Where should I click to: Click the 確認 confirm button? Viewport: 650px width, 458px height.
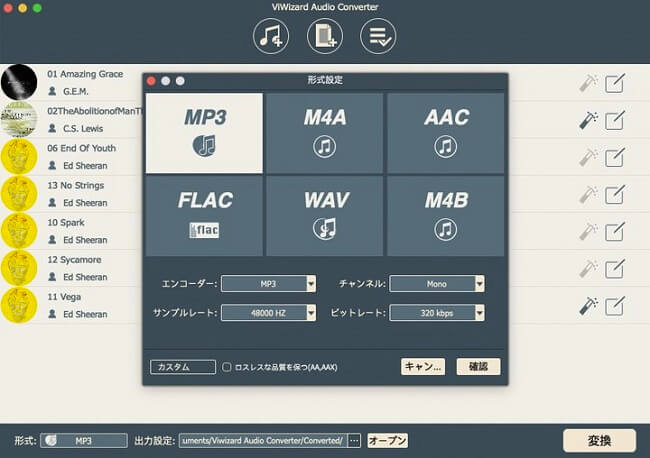(478, 366)
